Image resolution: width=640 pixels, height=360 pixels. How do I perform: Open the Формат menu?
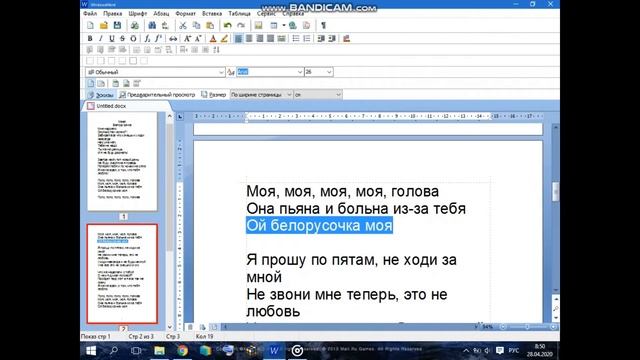click(185, 13)
